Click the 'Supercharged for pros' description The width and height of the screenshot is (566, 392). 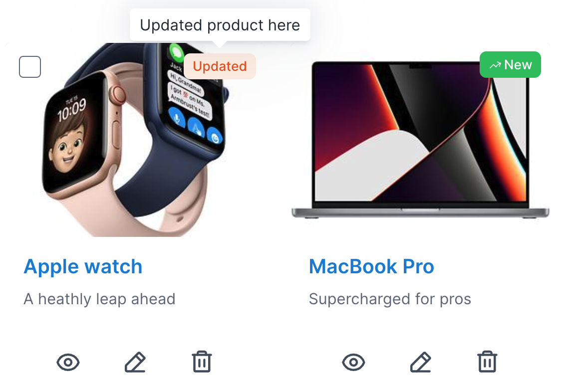tap(390, 299)
